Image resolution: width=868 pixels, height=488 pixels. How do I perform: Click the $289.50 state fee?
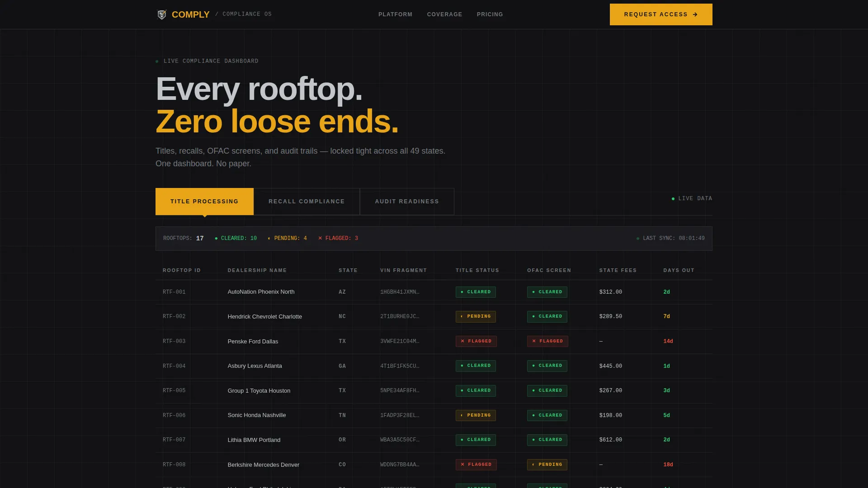(x=611, y=316)
